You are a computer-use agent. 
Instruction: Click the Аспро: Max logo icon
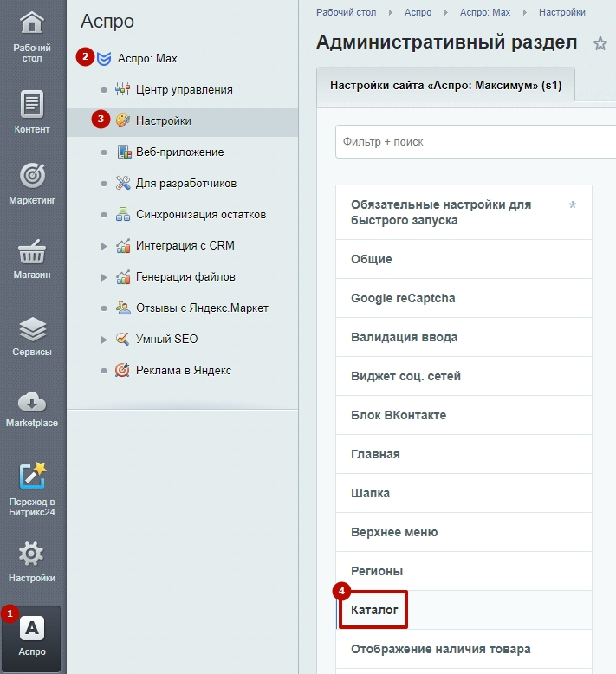[x=104, y=58]
